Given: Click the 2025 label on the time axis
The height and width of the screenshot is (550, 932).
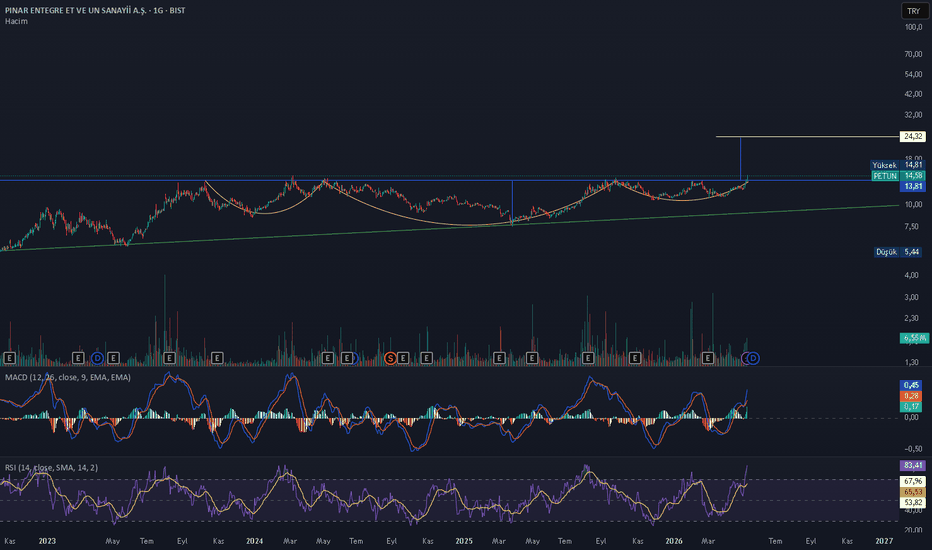Looking at the screenshot, I should click(x=464, y=540).
